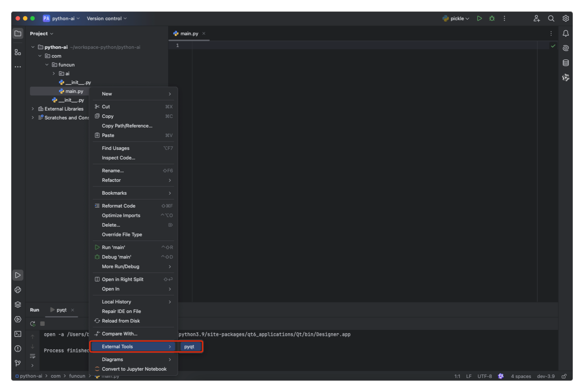This screenshot has height=392, width=584.
Task: Open more run actions menu
Action: pyautogui.click(x=504, y=18)
